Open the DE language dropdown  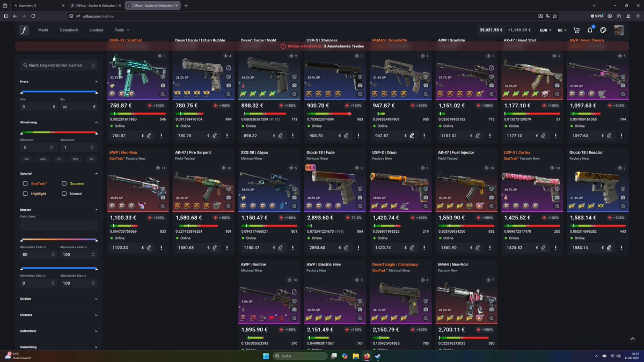(x=562, y=30)
